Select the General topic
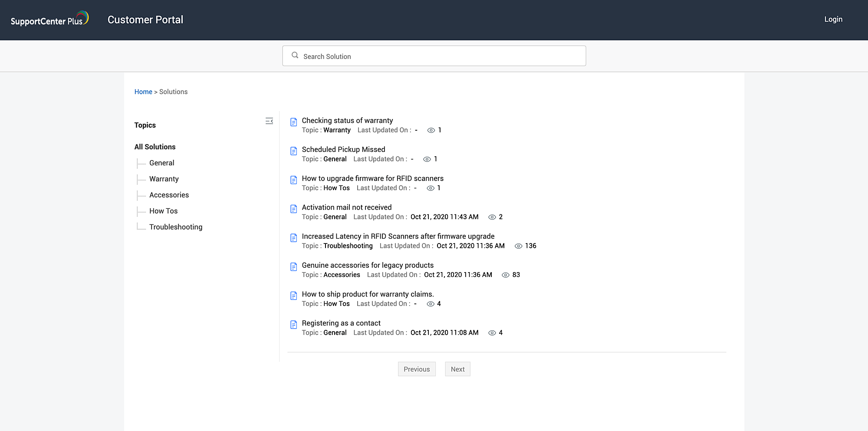The width and height of the screenshot is (868, 431). click(x=161, y=163)
